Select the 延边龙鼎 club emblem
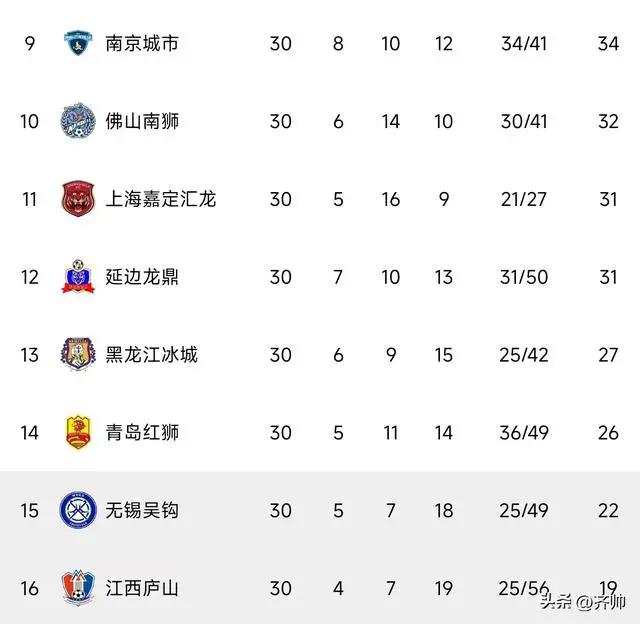Viewport: 640px width, 624px height. click(x=78, y=276)
